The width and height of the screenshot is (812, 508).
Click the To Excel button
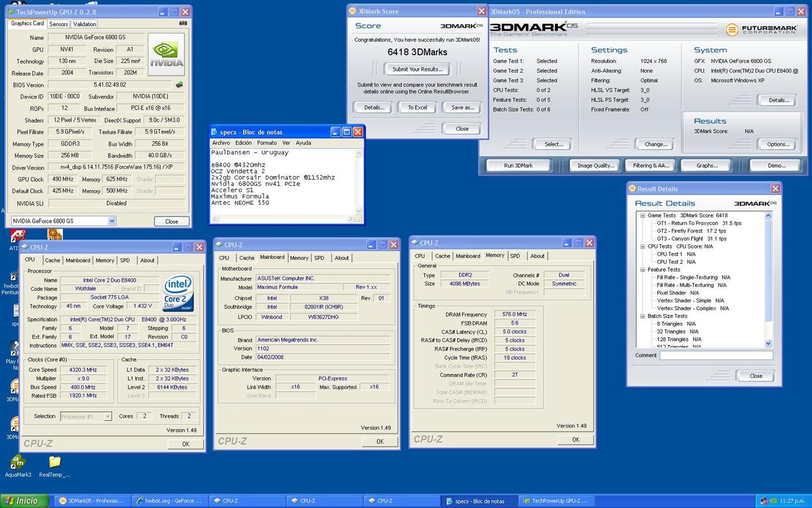(x=418, y=107)
